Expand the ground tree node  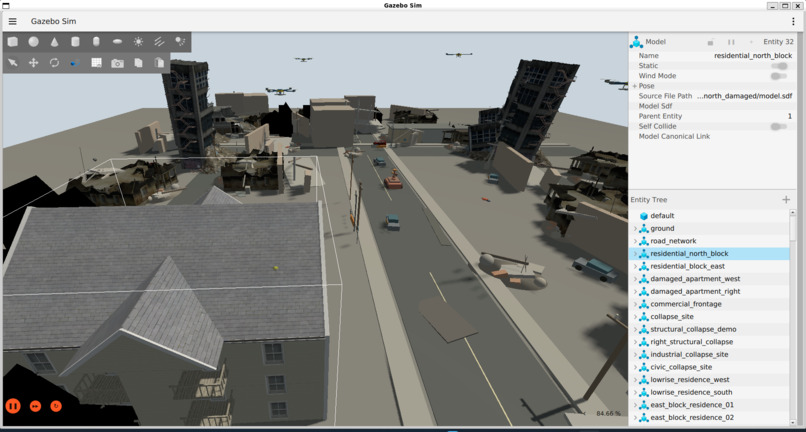(x=635, y=228)
